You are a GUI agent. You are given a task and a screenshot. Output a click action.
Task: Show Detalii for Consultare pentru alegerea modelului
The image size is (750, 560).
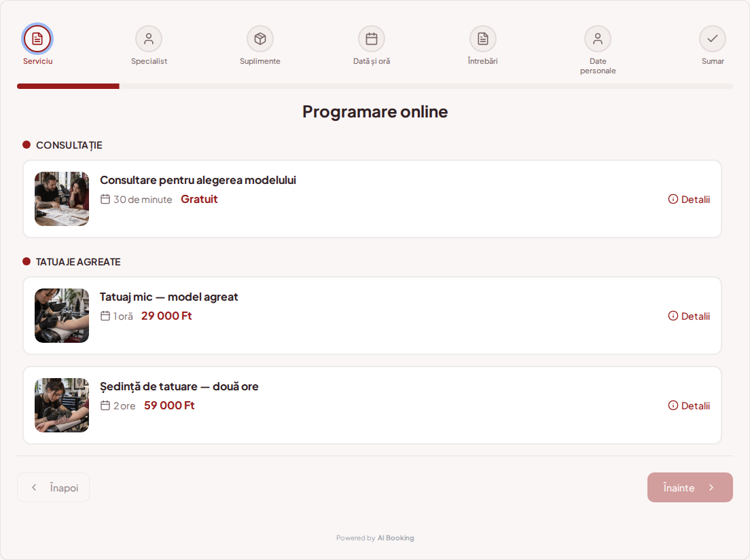689,200
